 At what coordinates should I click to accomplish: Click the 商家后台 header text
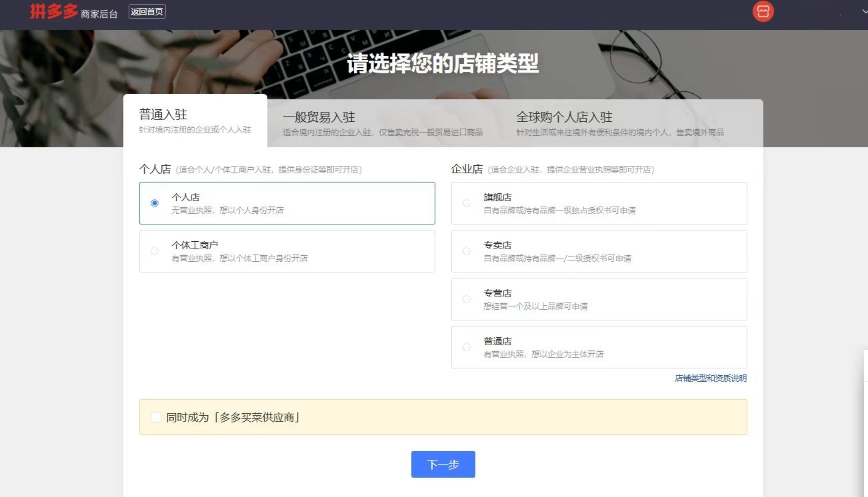point(99,14)
